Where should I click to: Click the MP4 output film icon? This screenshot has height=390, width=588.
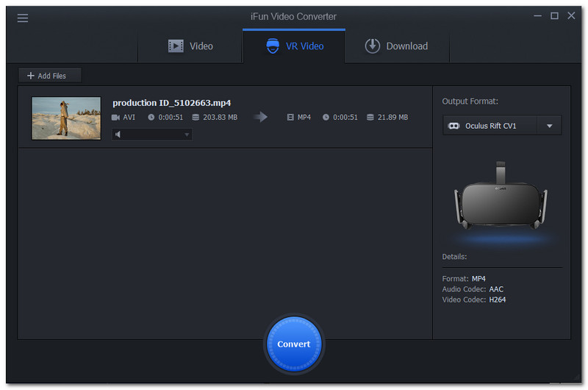(x=290, y=117)
